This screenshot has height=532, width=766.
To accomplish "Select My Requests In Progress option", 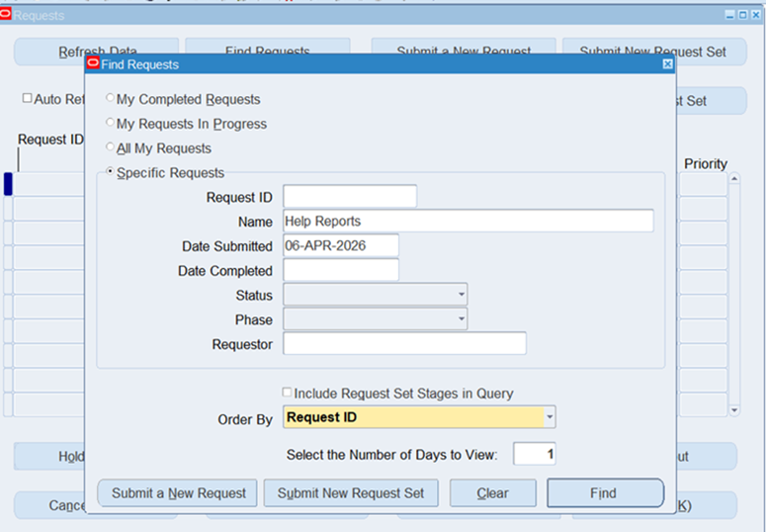I will pyautogui.click(x=110, y=123).
